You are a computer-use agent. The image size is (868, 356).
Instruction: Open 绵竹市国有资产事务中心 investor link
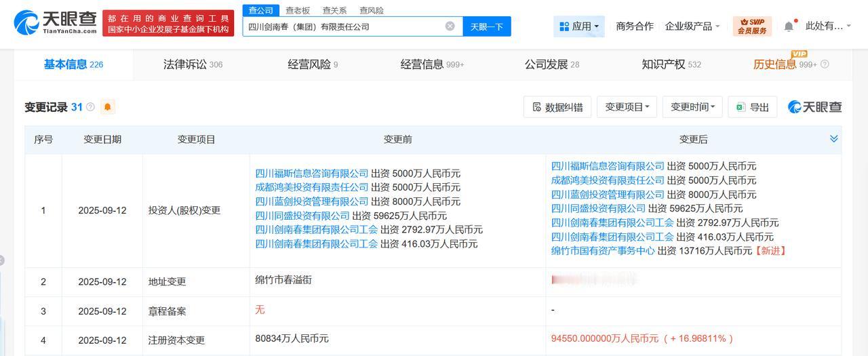click(604, 251)
